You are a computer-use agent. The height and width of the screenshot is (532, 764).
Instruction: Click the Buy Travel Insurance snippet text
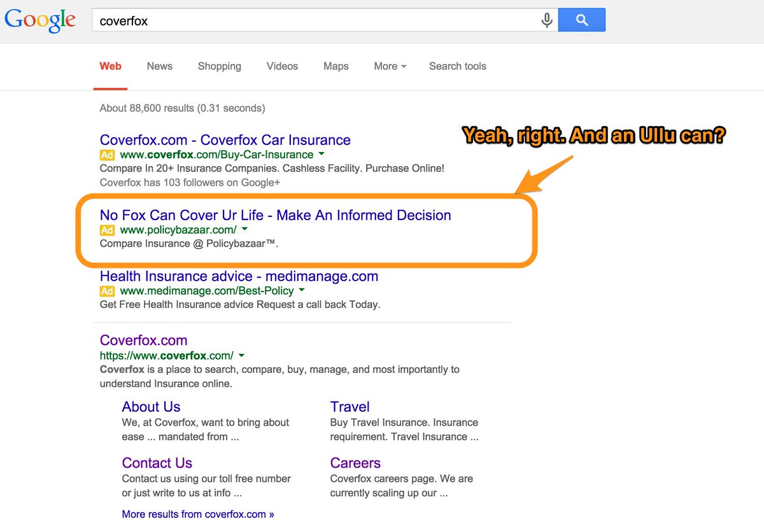404,430
